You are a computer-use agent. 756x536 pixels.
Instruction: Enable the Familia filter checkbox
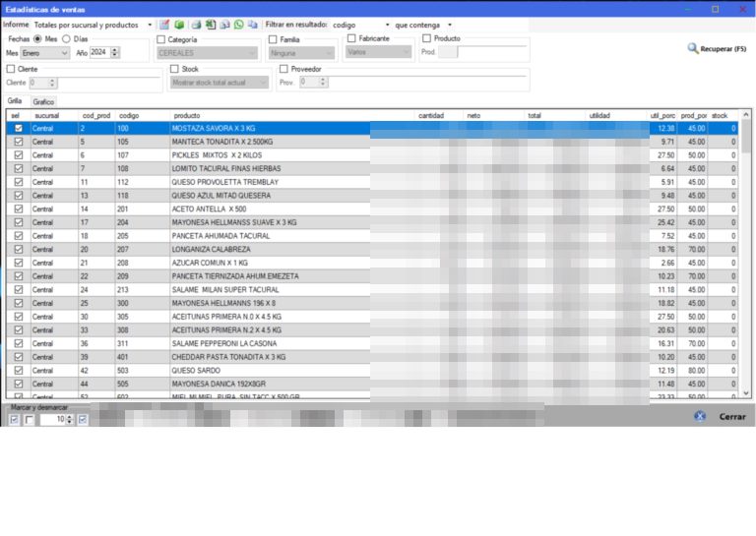pos(273,39)
